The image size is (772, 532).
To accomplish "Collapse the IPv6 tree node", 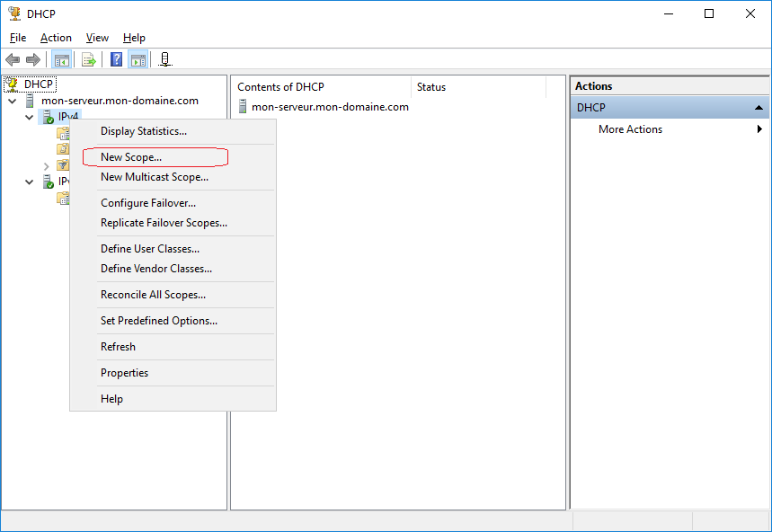I will 29,182.
